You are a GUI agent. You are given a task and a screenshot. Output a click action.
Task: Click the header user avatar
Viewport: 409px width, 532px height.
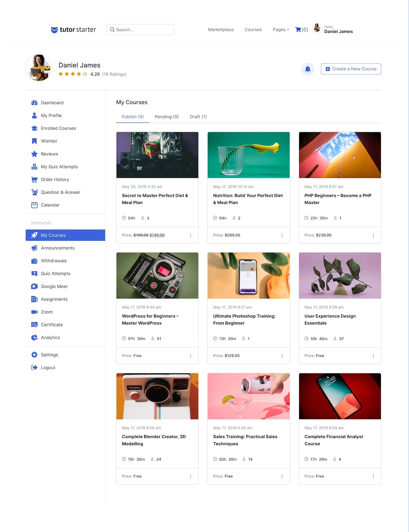[x=317, y=28]
